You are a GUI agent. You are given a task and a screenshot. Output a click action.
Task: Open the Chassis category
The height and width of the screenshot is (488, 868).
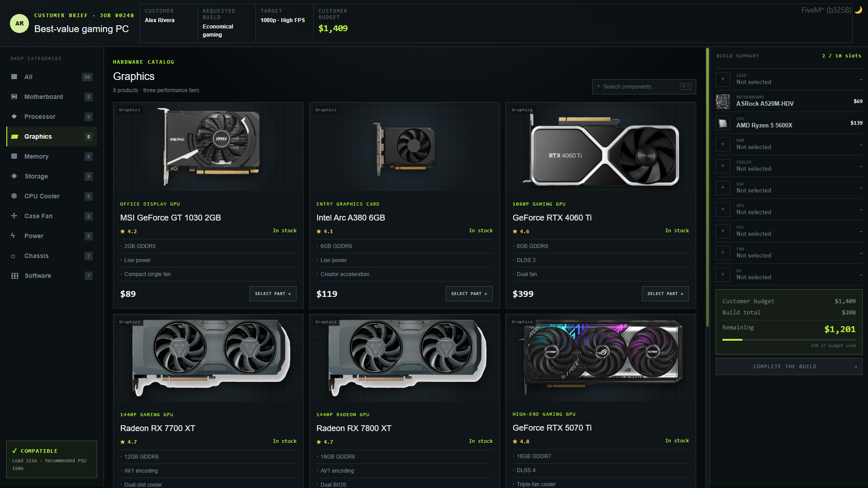point(52,256)
